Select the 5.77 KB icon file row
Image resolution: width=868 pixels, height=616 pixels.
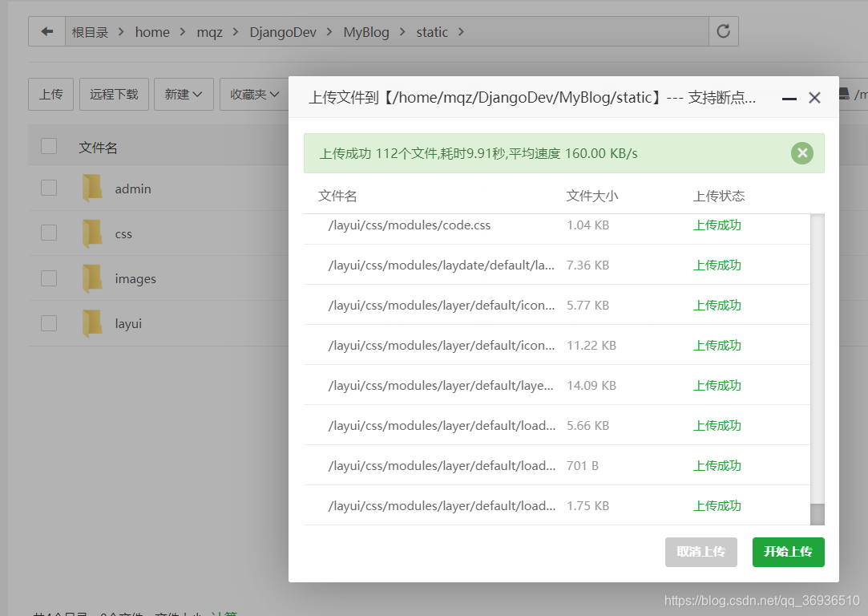pyautogui.click(x=557, y=305)
